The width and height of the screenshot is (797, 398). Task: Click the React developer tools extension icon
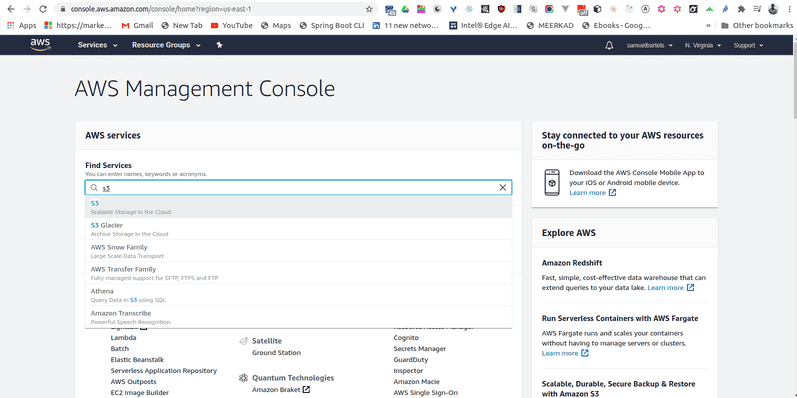(469, 9)
